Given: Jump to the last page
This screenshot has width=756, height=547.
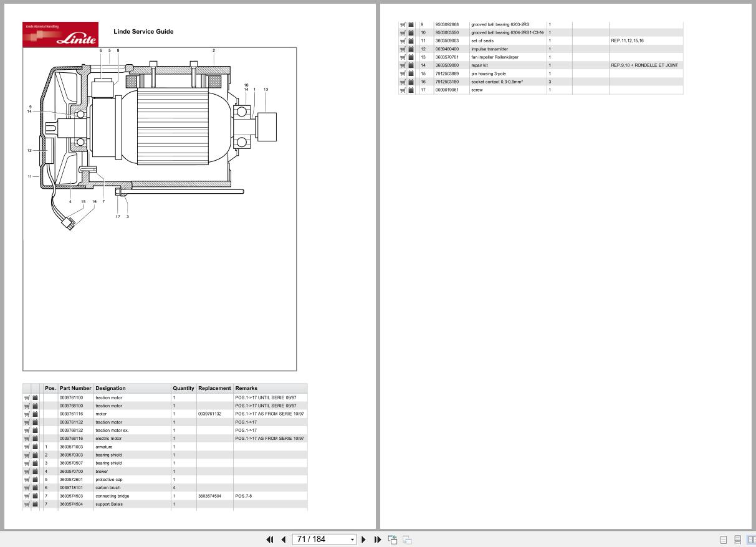Looking at the screenshot, I should [378, 540].
